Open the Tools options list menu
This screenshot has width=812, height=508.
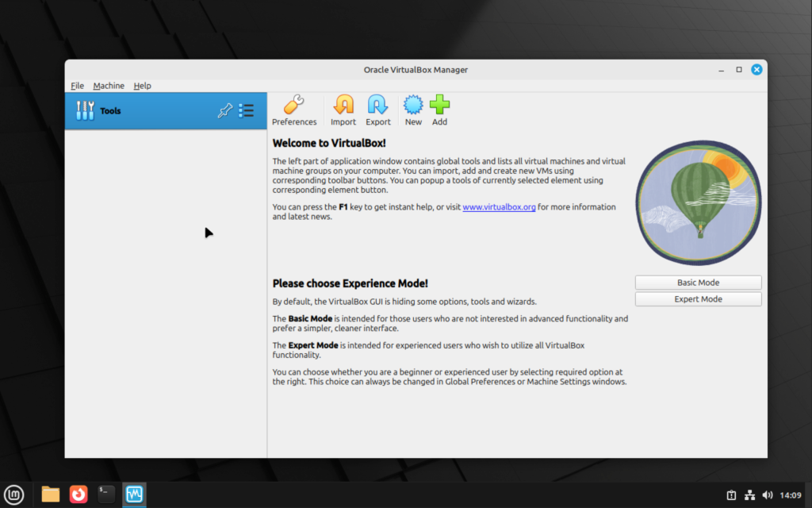[x=246, y=110]
